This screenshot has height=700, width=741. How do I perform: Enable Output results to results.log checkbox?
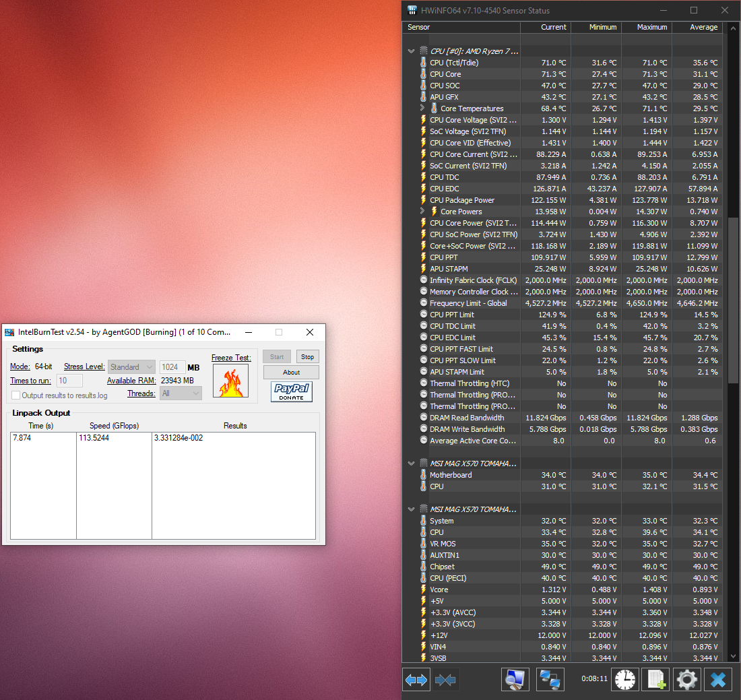[x=16, y=395]
